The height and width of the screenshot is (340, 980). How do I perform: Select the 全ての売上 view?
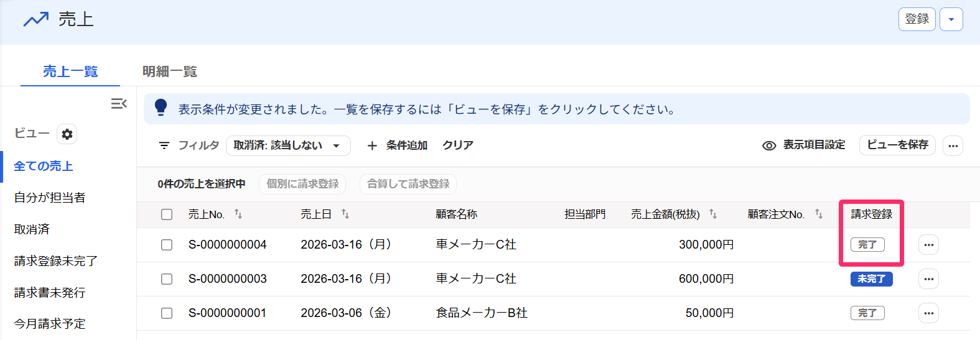pos(44,166)
